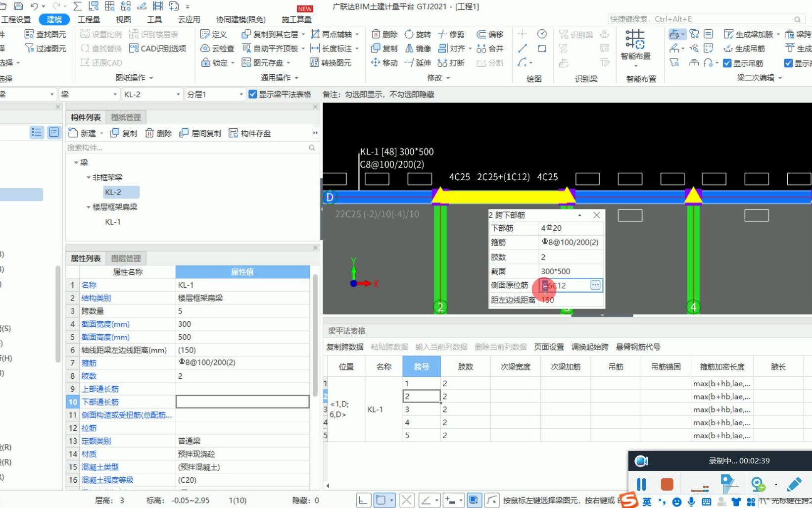Click 复制跨数据 button

345,347
